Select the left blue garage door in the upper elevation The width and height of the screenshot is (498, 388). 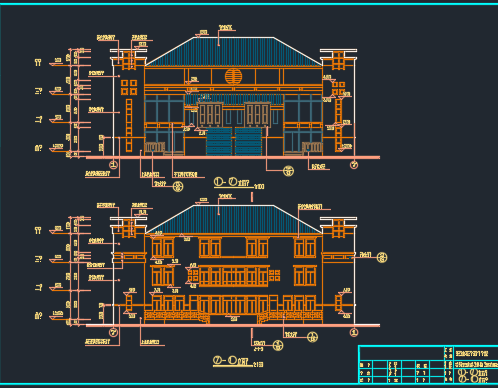click(x=219, y=141)
